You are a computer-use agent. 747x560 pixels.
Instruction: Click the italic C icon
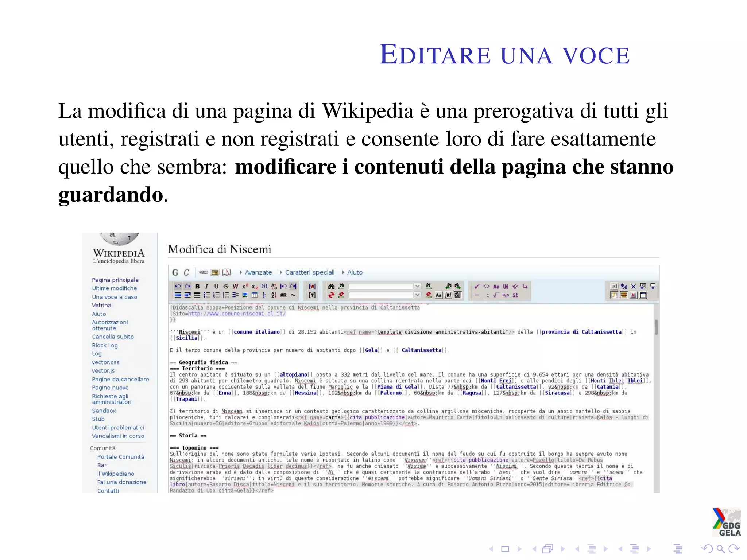click(x=186, y=272)
